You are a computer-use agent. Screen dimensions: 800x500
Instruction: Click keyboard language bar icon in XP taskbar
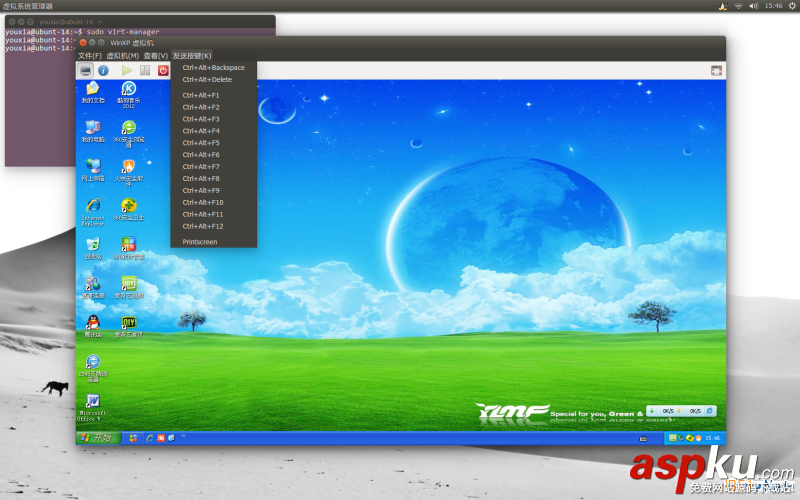[x=643, y=438]
